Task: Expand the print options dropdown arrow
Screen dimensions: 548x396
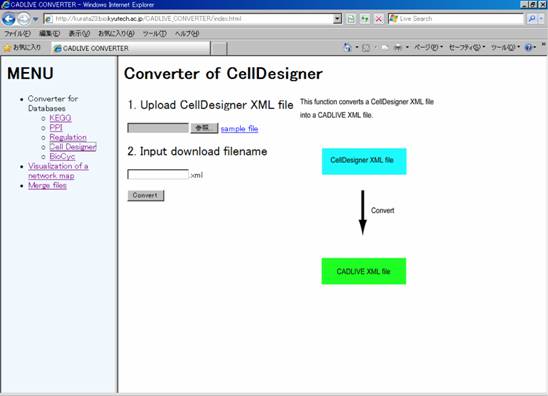Action: click(x=407, y=47)
